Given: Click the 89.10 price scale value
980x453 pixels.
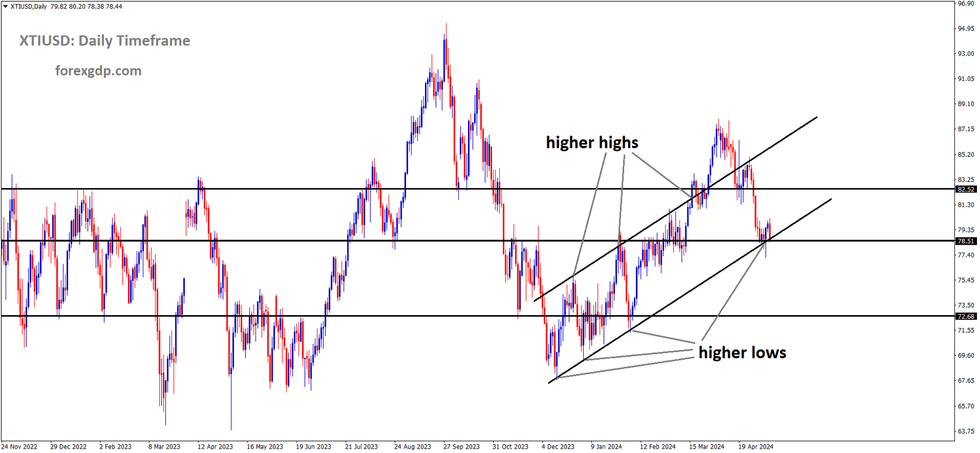Looking at the screenshot, I should 966,104.
